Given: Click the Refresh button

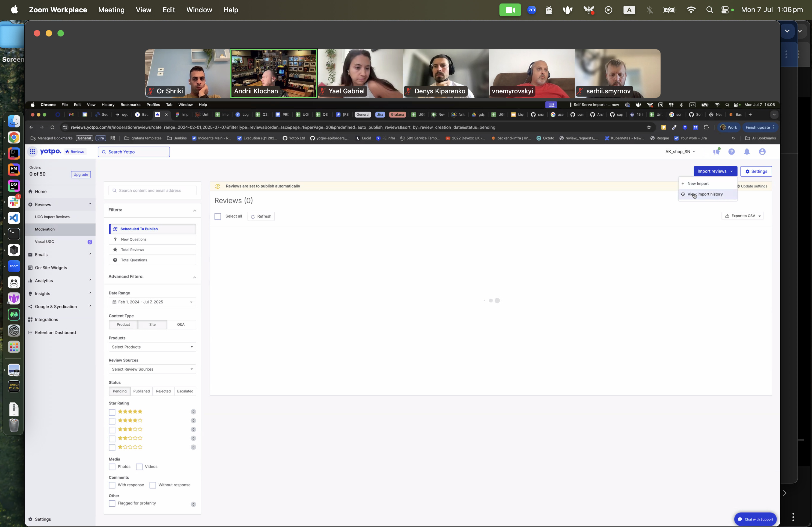Looking at the screenshot, I should pyautogui.click(x=261, y=217).
